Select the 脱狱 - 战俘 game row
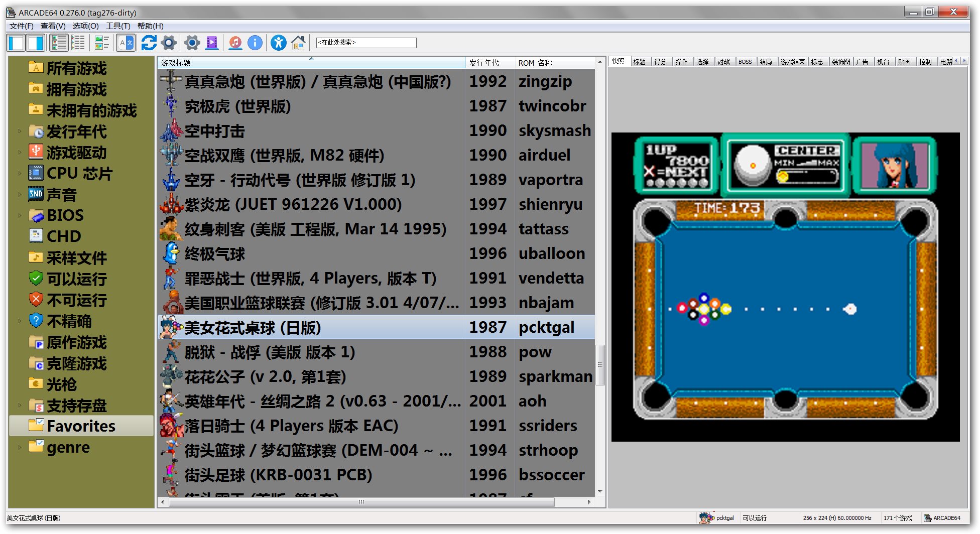 pyautogui.click(x=377, y=352)
